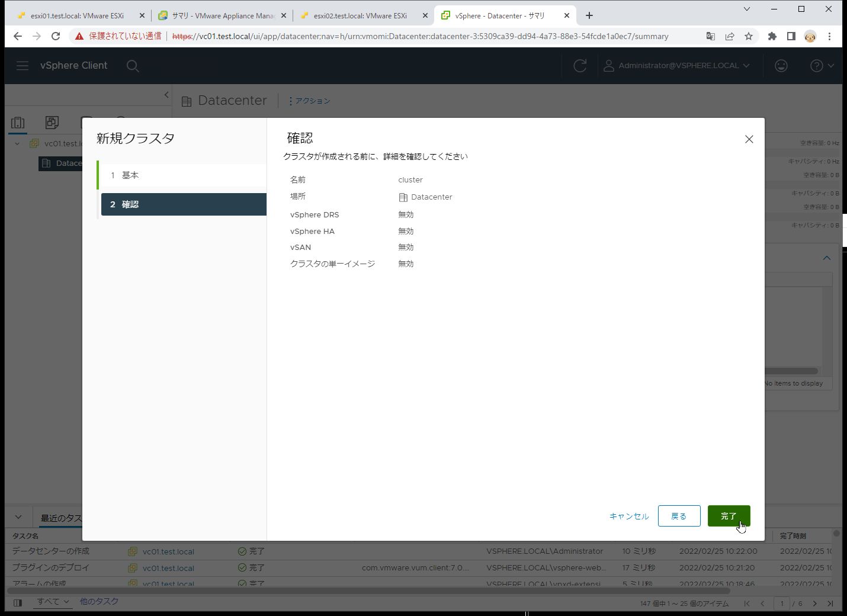The height and width of the screenshot is (616, 847).
Task: Toggle the task panel column selector icon
Action: 18,603
